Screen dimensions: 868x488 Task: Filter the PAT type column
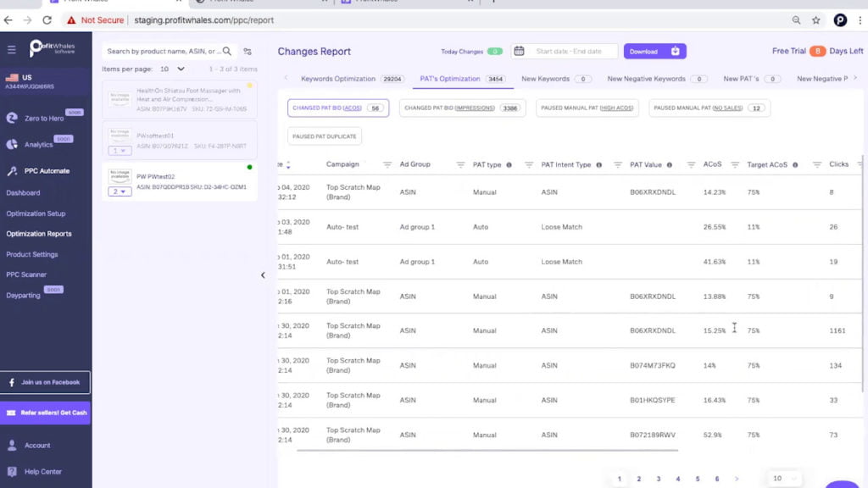click(529, 165)
